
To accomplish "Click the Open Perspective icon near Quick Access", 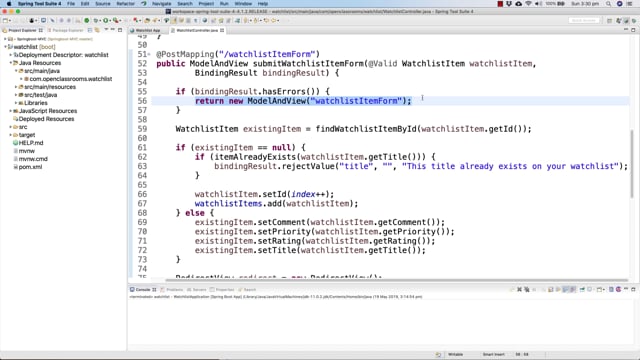I will click(609, 20).
